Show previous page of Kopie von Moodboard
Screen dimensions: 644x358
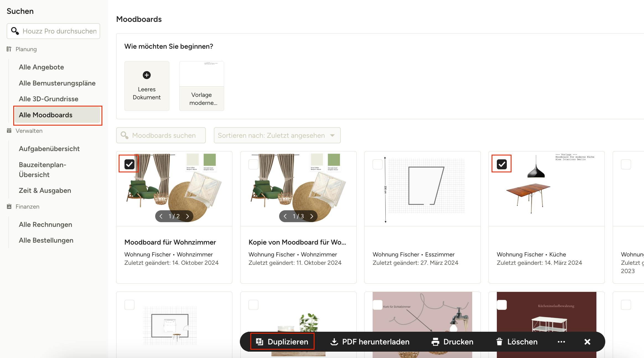coord(285,216)
